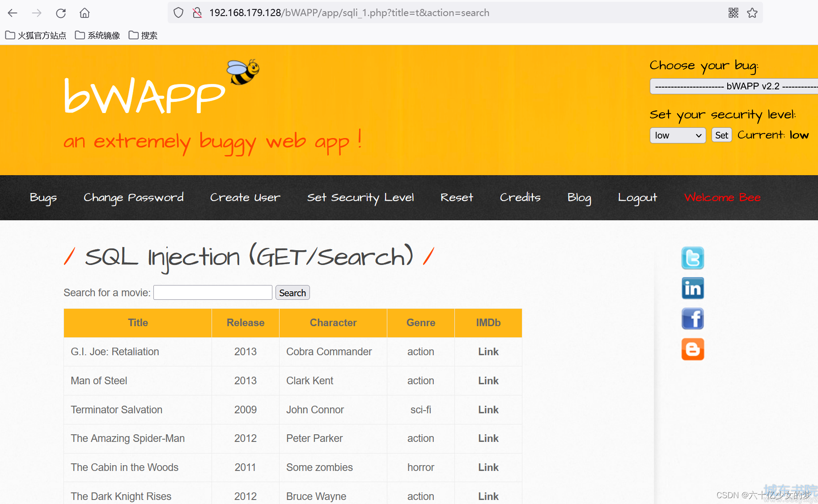Select The Dark Knight Rises title cell
Image resolution: width=818 pixels, height=504 pixels.
(138, 493)
